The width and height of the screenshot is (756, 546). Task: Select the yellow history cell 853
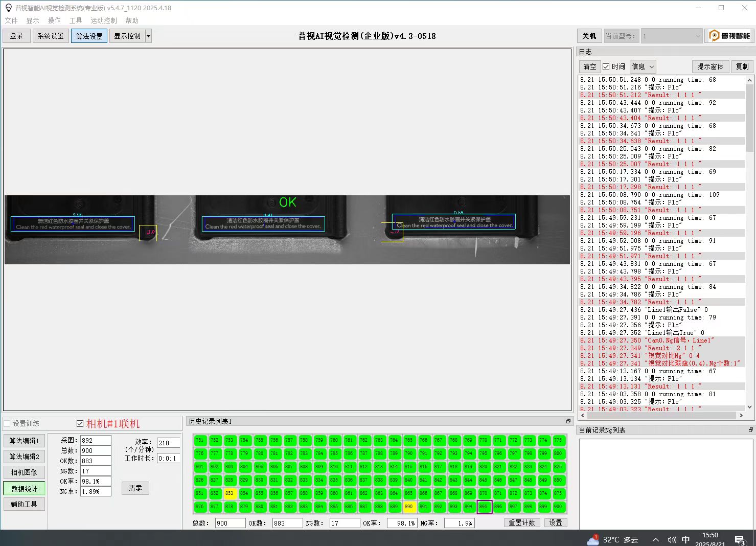[229, 493]
